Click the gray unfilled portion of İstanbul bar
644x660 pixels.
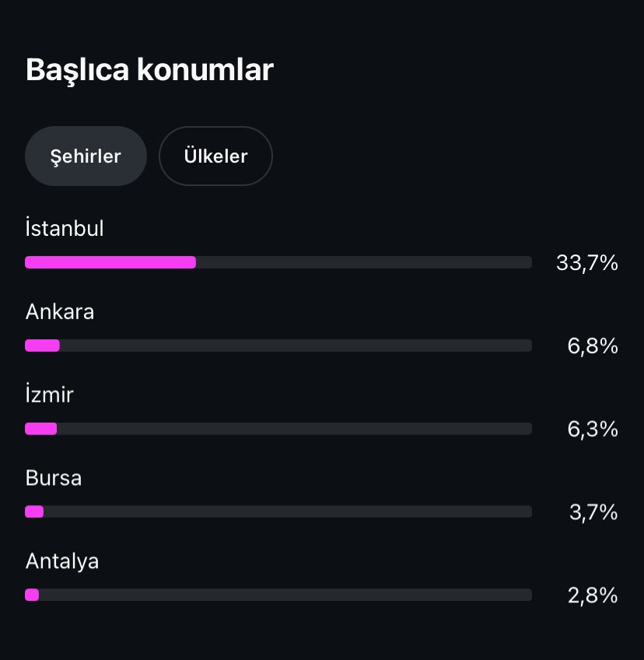[364, 262]
